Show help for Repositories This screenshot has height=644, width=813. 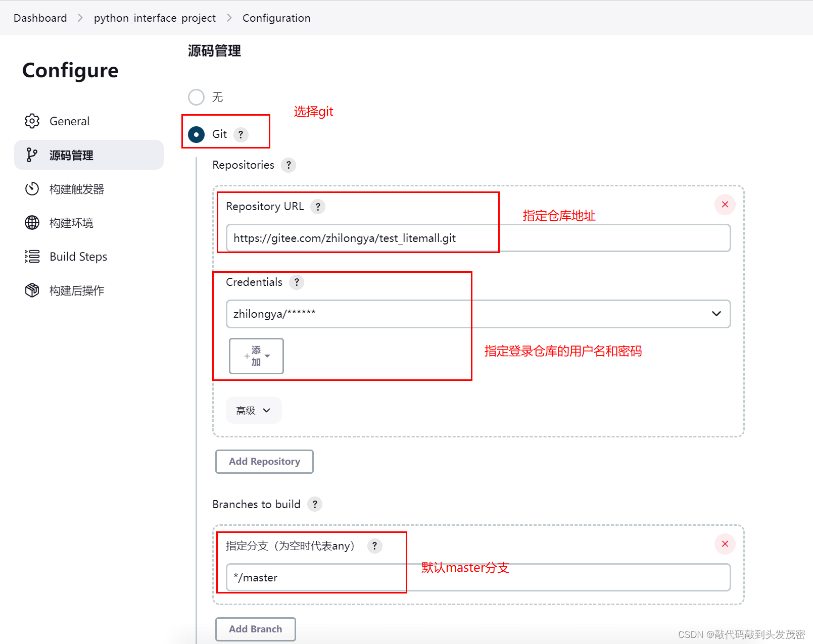289,165
